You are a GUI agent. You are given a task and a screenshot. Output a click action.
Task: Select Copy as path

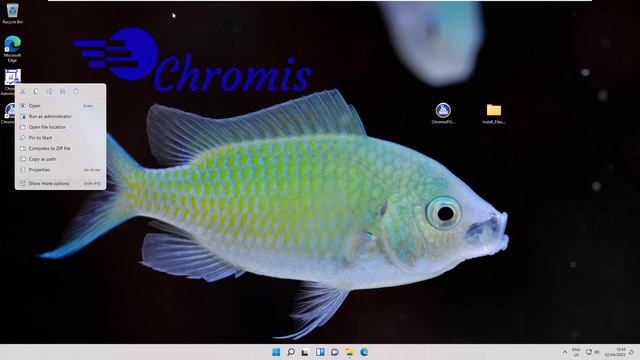point(60,159)
